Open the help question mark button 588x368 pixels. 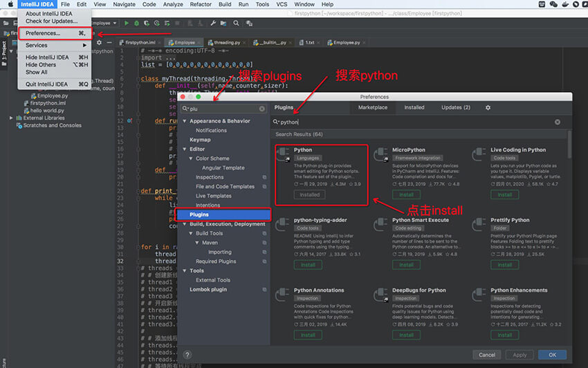[187, 354]
